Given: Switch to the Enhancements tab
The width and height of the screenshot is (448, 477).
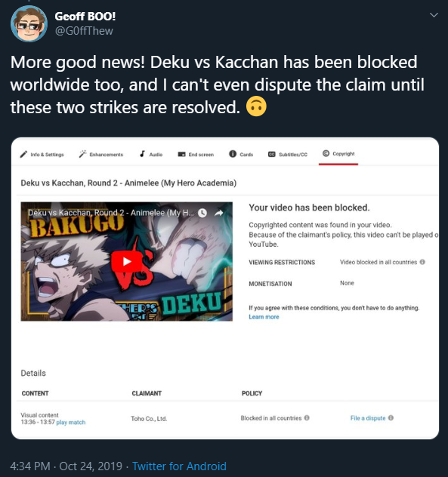Looking at the screenshot, I should click(x=100, y=154).
